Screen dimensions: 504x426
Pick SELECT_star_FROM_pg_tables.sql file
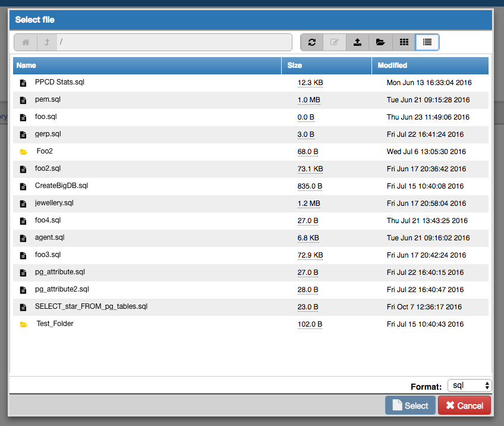click(x=91, y=307)
